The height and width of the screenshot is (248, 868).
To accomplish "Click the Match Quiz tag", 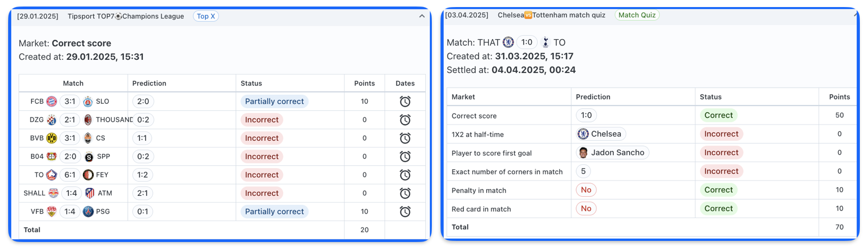I will (x=637, y=15).
